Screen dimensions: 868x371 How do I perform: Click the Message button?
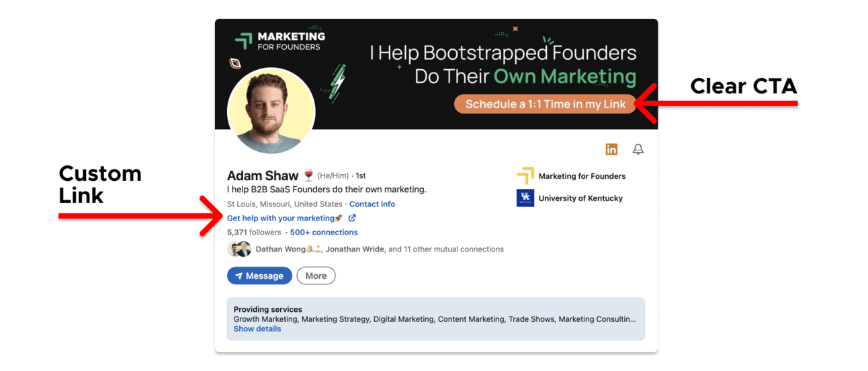point(259,276)
